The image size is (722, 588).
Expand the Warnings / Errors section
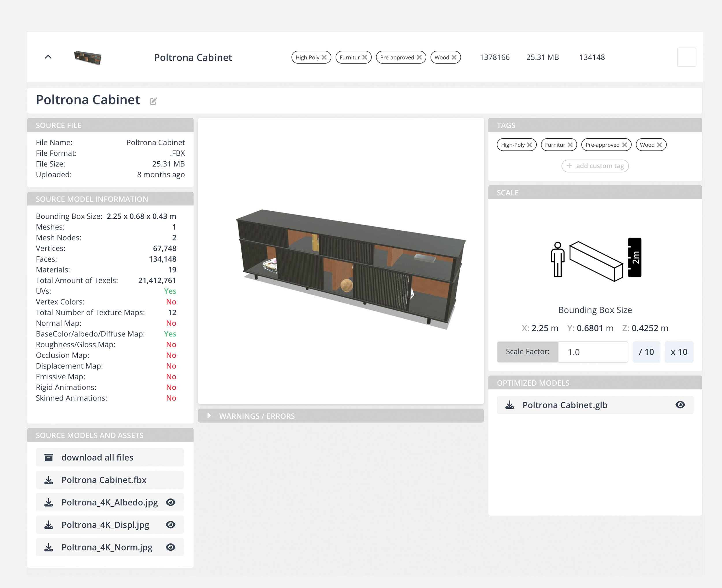(x=340, y=416)
